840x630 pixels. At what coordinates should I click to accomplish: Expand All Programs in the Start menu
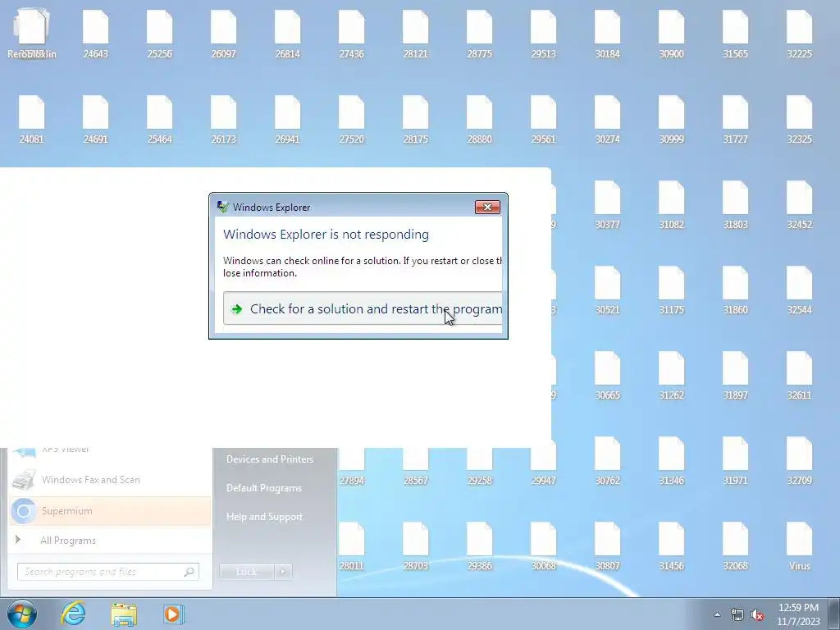point(110,540)
